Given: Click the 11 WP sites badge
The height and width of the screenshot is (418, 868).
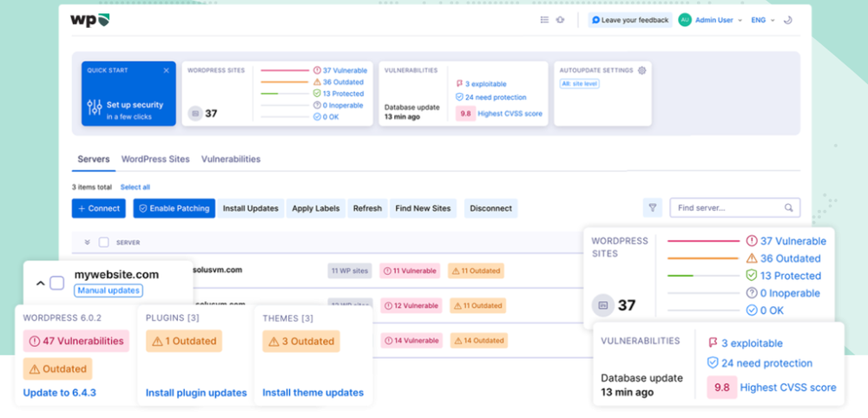Looking at the screenshot, I should coord(349,271).
